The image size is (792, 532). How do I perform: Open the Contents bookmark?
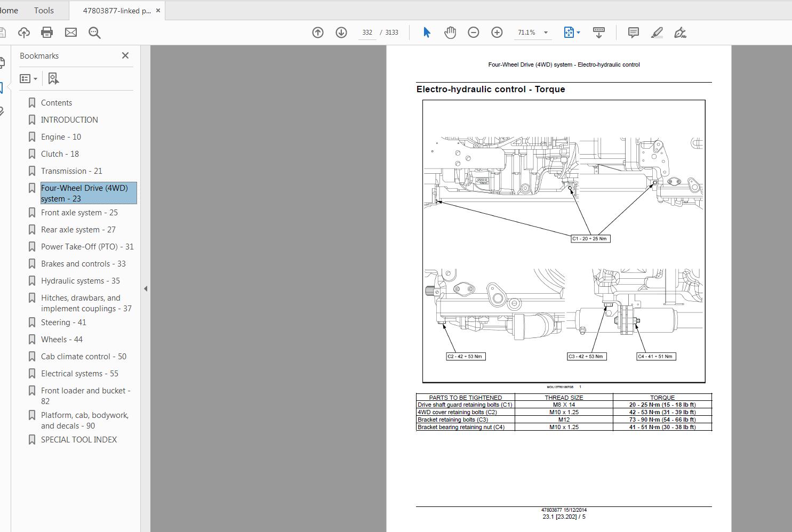[57, 103]
